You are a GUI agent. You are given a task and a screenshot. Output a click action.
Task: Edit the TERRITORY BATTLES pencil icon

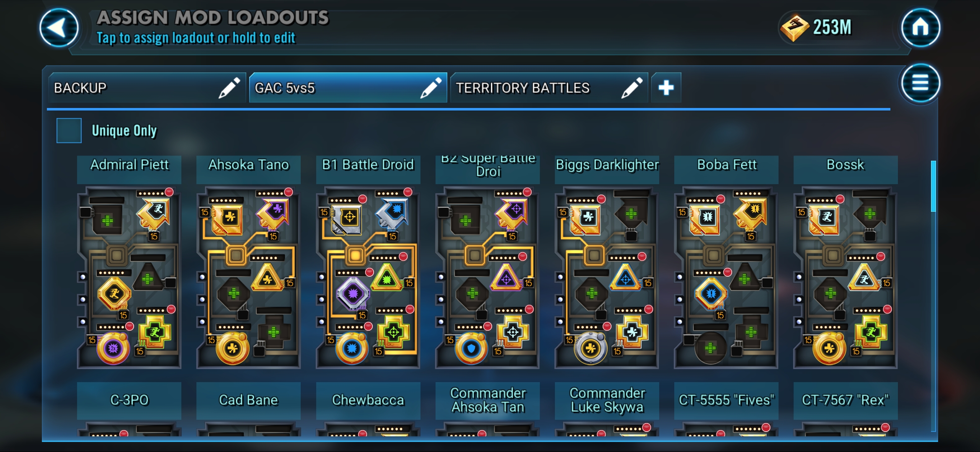[632, 87]
